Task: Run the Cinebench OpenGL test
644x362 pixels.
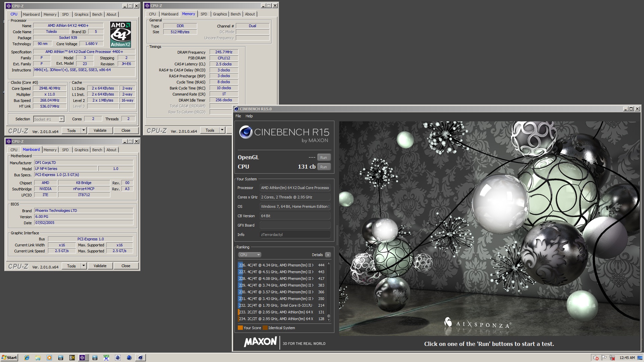Action: point(324,158)
